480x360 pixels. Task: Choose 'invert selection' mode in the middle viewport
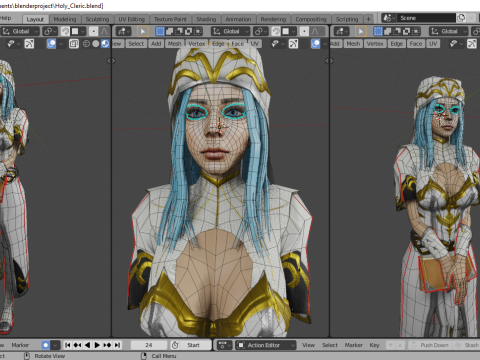pyautogui.click(x=188, y=31)
